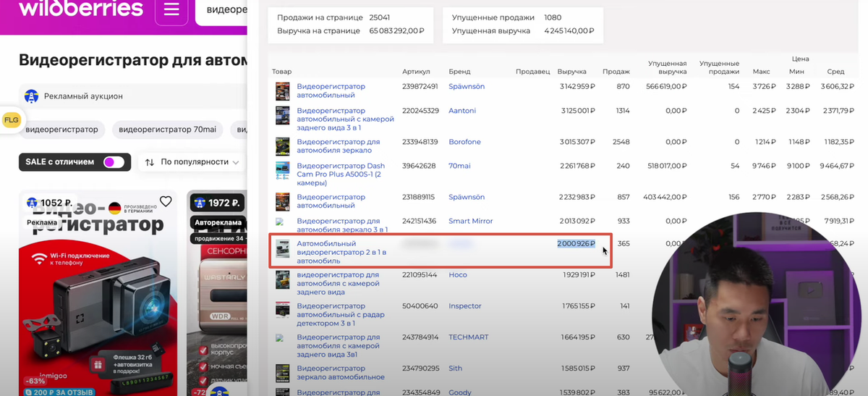868x396 pixels.
Task: Select the 'видеорегистратор 70mai' search chip
Action: 167,130
